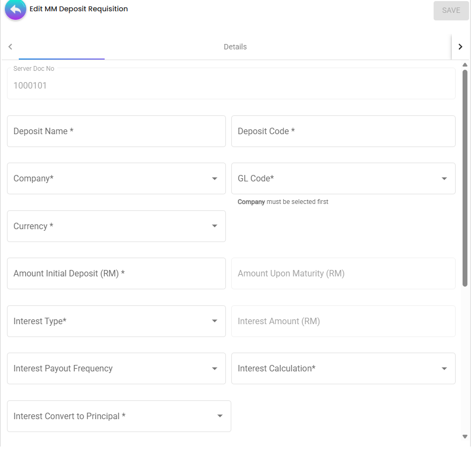Click the left chevron to view previous tab
Viewport: 476px width, 468px height.
coord(10,47)
